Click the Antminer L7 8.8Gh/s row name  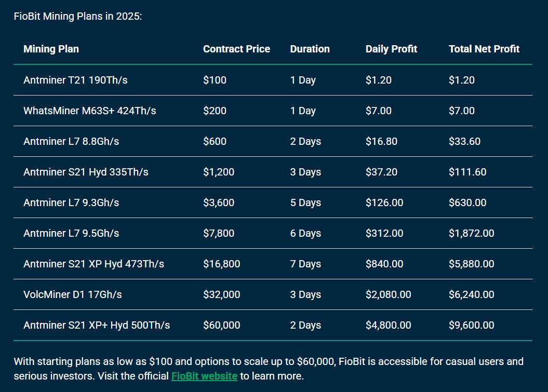(x=71, y=142)
